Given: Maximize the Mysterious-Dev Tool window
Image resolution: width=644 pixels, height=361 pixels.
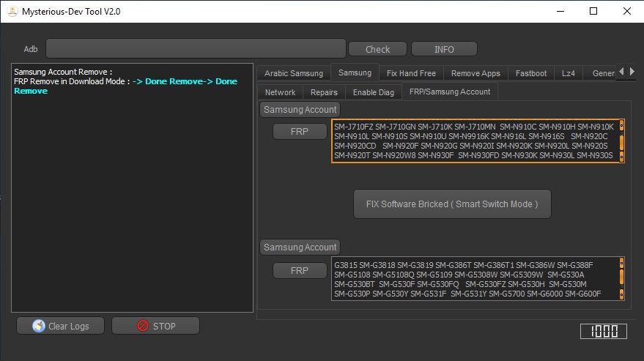Looking at the screenshot, I should click(593, 11).
